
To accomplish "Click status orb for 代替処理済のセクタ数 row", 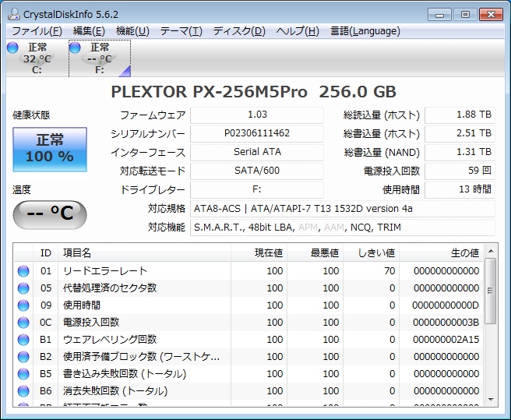I will (23, 288).
